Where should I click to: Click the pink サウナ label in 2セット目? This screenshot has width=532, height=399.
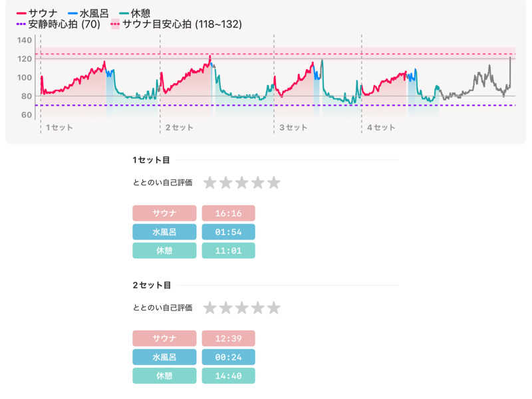pos(164,338)
